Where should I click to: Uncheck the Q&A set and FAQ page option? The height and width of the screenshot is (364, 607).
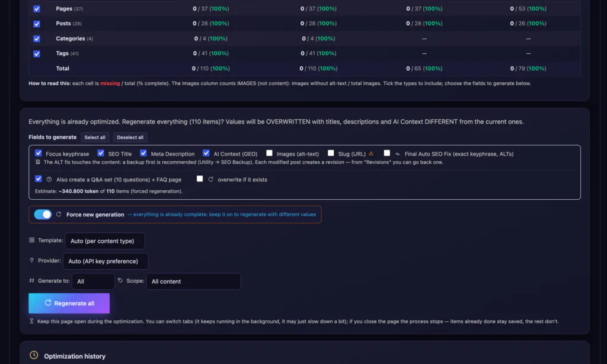(x=39, y=178)
